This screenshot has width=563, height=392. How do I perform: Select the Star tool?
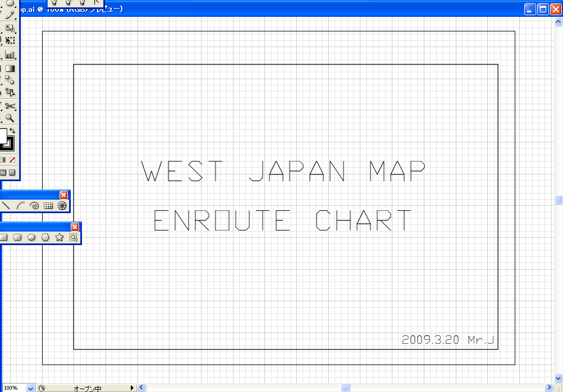[59, 237]
